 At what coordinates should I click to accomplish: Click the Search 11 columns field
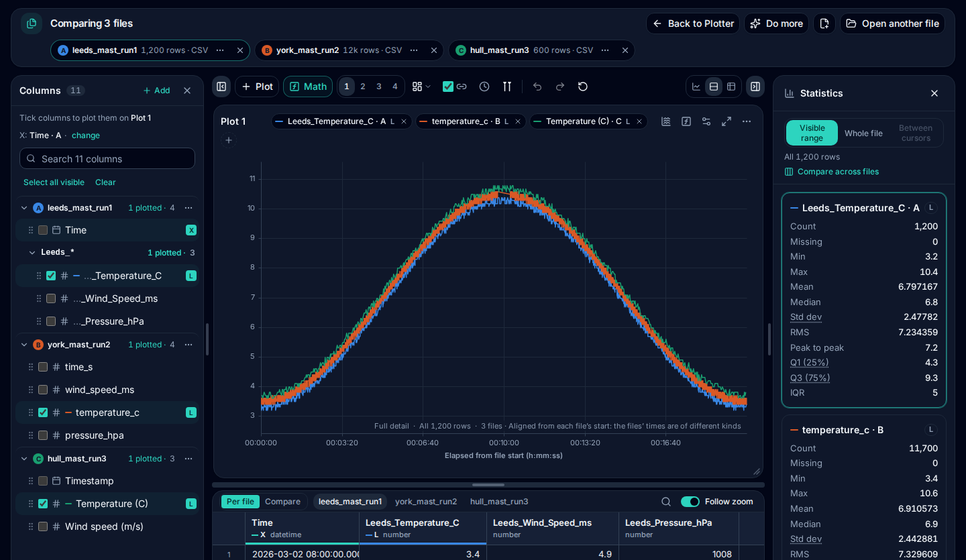coord(107,158)
